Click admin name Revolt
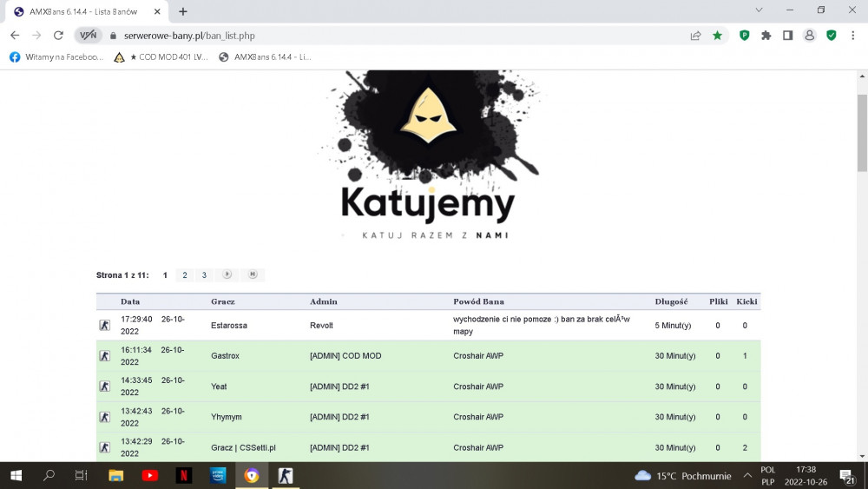Screen dimensions: 868x489 coord(321,326)
